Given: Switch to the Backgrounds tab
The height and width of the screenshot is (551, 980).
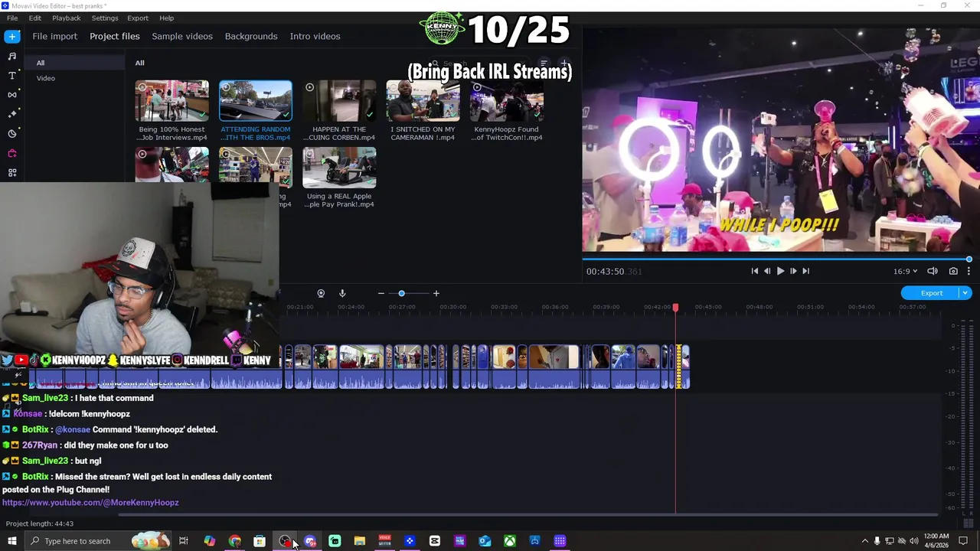Looking at the screenshot, I should pos(251,36).
